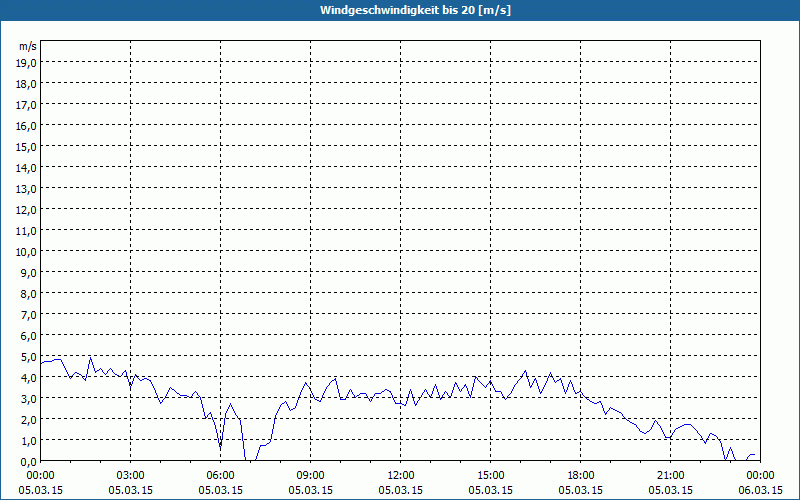Click the 5,0 y-axis label
This screenshot has width=800, height=500.
coord(29,357)
